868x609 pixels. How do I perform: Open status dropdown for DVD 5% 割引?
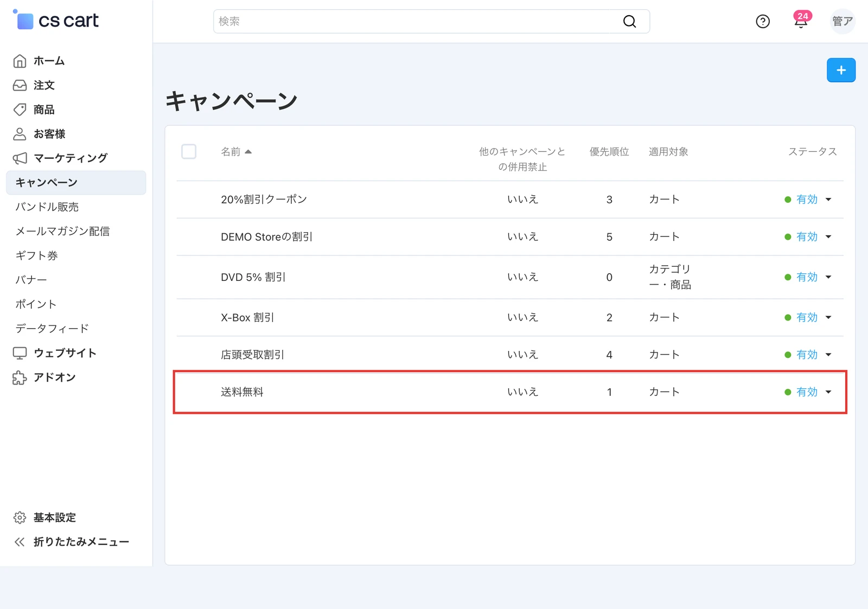click(808, 277)
